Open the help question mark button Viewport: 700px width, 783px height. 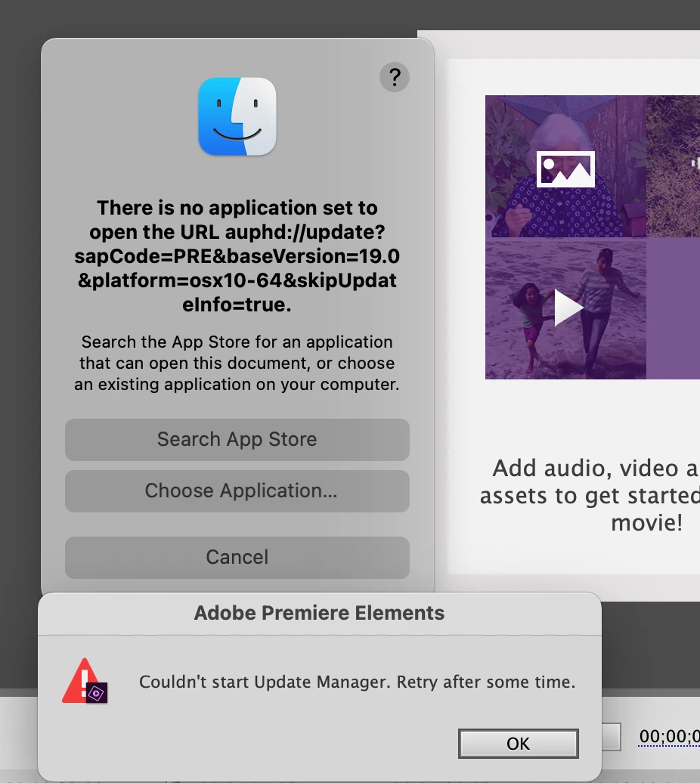coord(395,77)
